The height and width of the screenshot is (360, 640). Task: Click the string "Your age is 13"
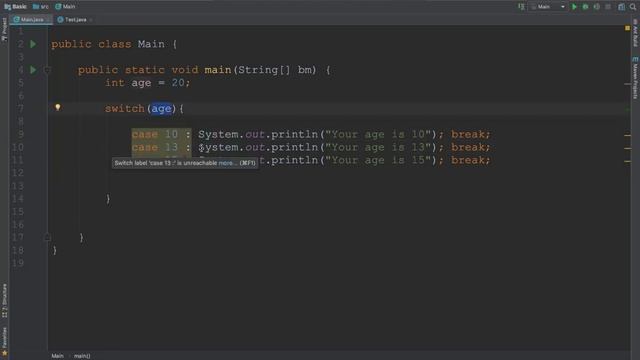(x=378, y=147)
